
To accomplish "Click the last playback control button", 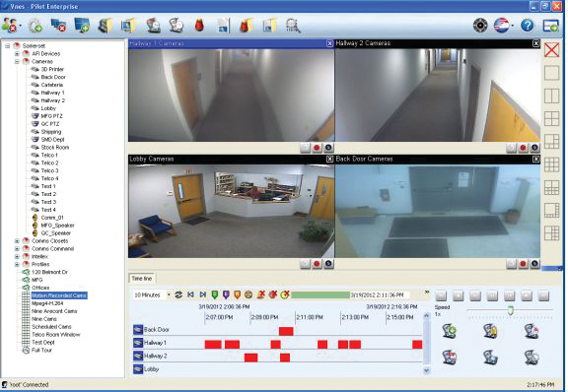I will tap(543, 295).
